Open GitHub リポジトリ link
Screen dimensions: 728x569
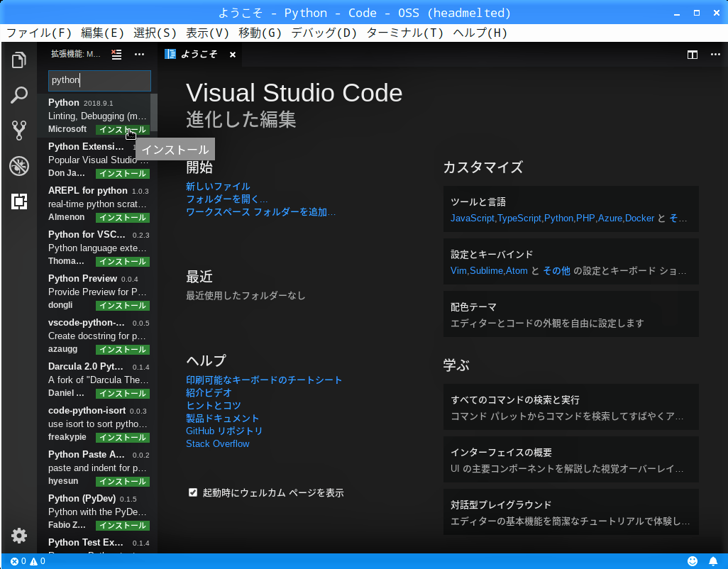click(x=224, y=431)
